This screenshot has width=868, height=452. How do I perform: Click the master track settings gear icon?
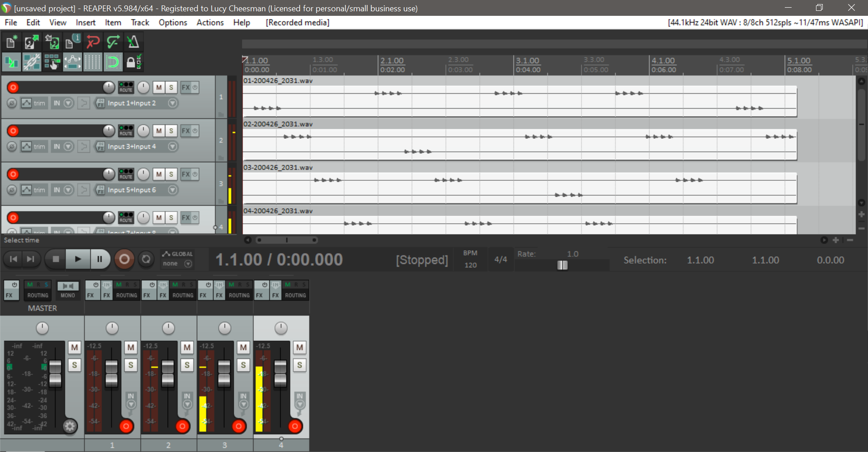point(70,426)
